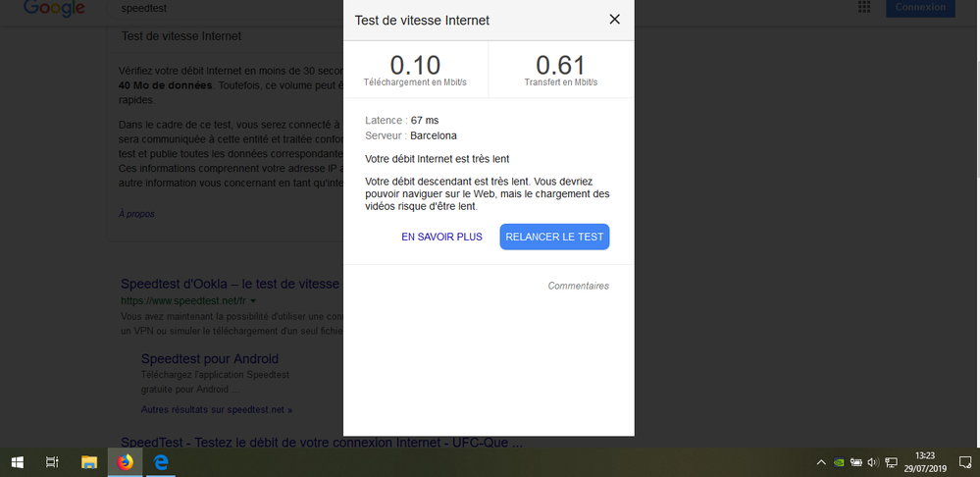Switch to Firefox in the taskbar
Viewport: 980px width, 477px height.
pyautogui.click(x=125, y=462)
